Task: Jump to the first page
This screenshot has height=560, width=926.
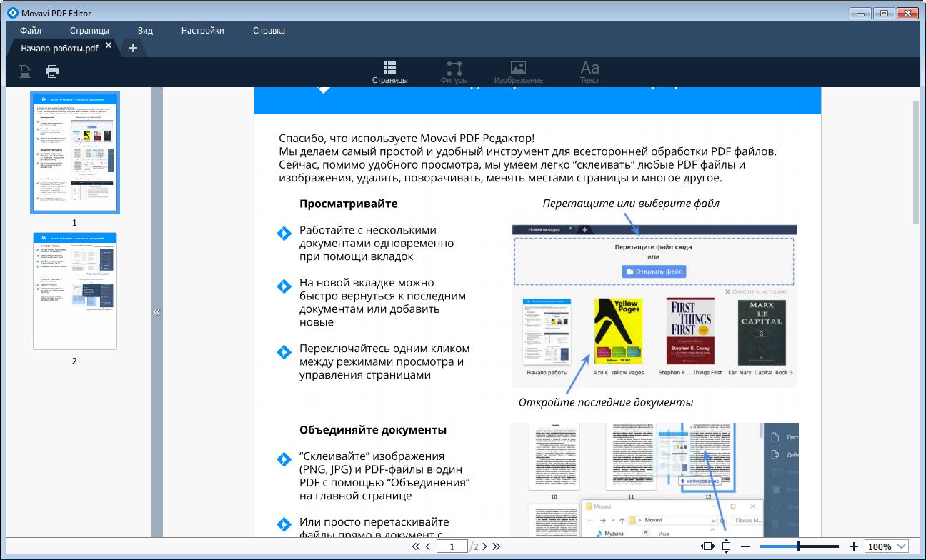Action: 415,546
